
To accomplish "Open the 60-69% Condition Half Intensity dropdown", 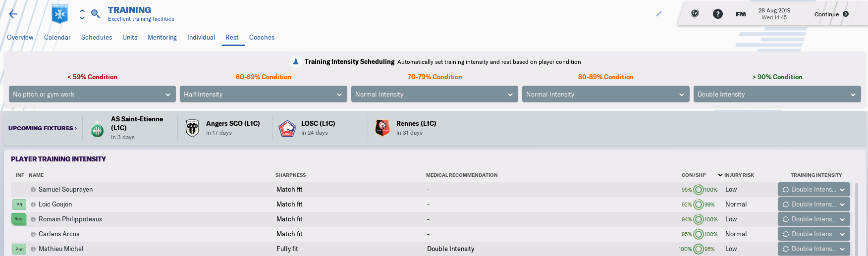I will [x=264, y=94].
